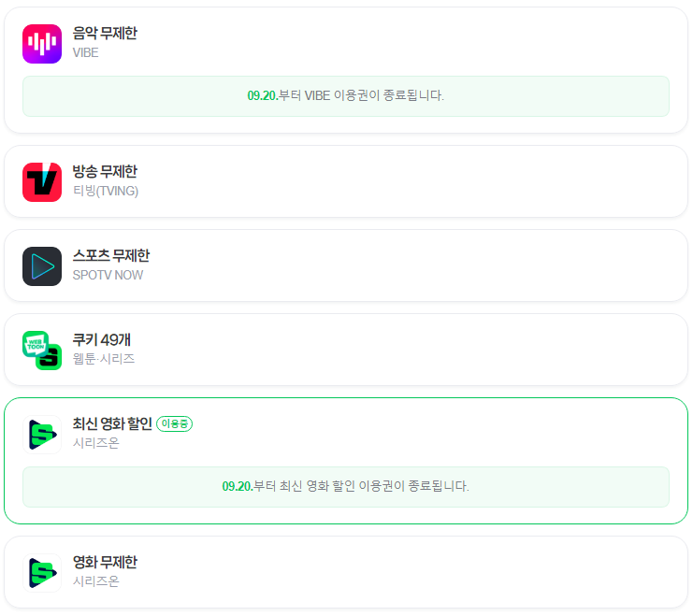
Task: Click the 영화 무제한 SeriesOn icon
Action: pos(42,572)
